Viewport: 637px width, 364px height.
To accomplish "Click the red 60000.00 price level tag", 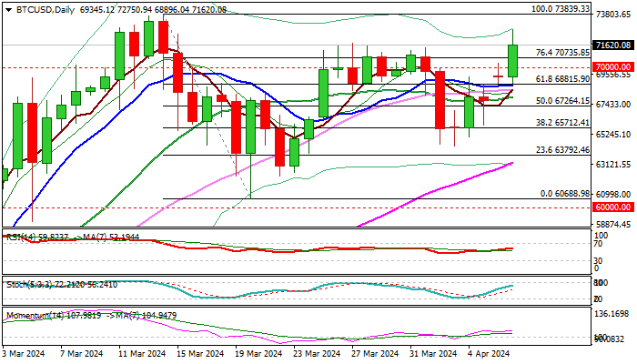I will pyautogui.click(x=612, y=208).
